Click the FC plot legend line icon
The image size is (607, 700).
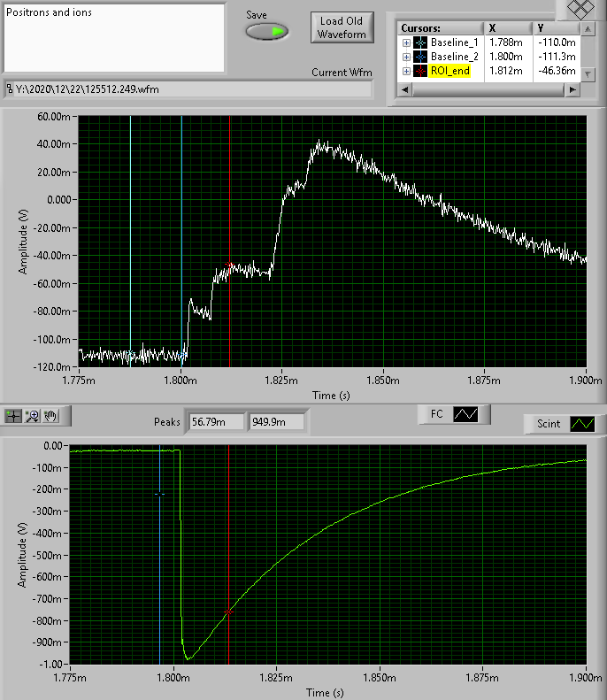(x=465, y=414)
